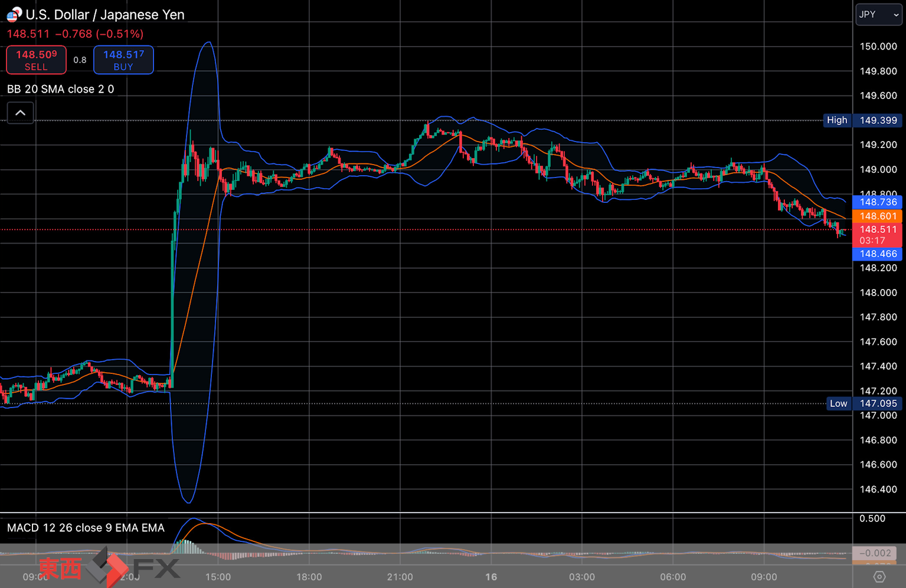Open chart settings gear icon at bottom right

tap(879, 576)
